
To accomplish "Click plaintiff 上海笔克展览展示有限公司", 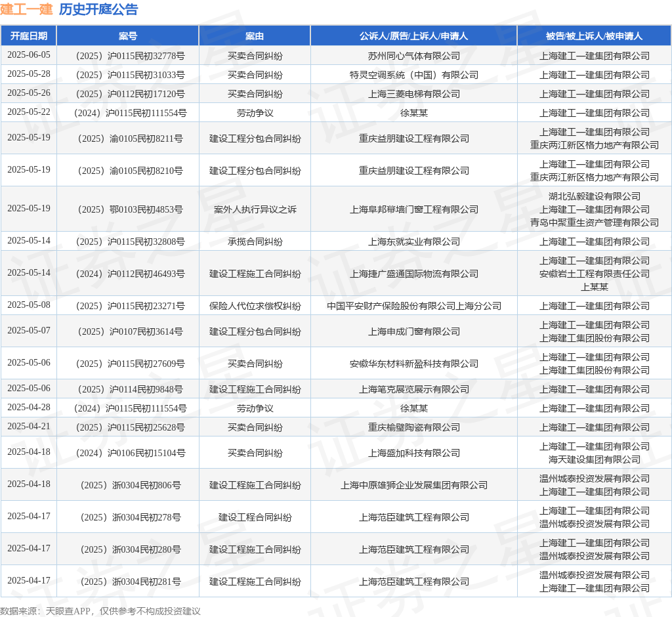I will pos(413,389).
